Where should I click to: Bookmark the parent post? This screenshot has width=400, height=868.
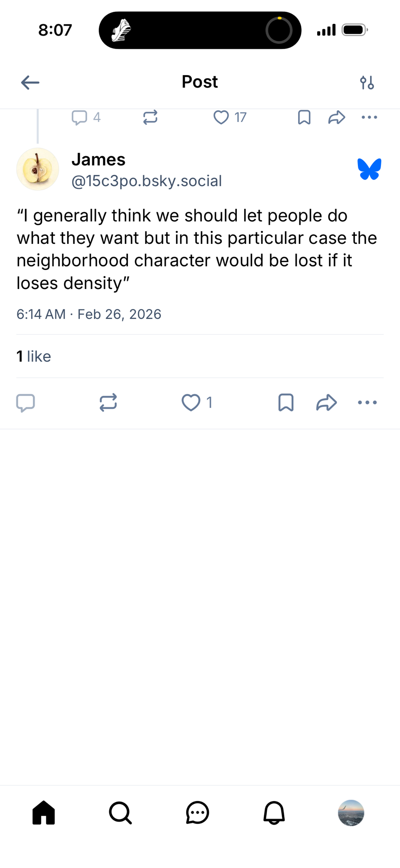(304, 117)
